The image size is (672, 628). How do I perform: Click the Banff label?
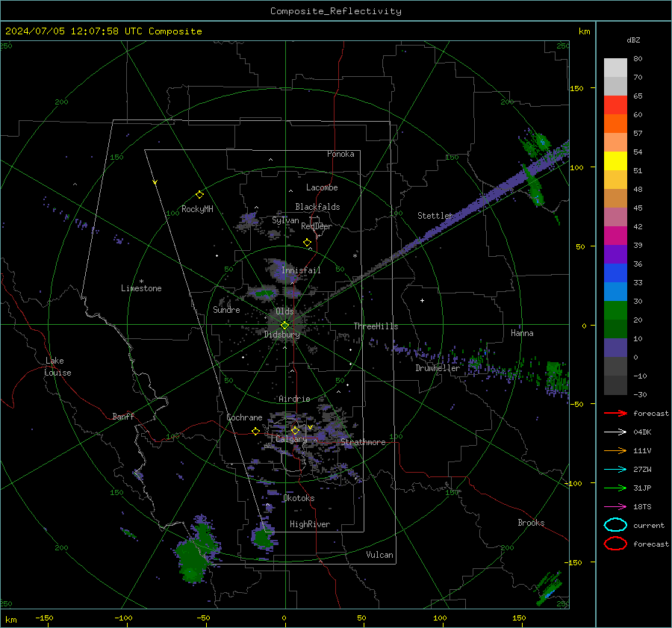pos(123,417)
